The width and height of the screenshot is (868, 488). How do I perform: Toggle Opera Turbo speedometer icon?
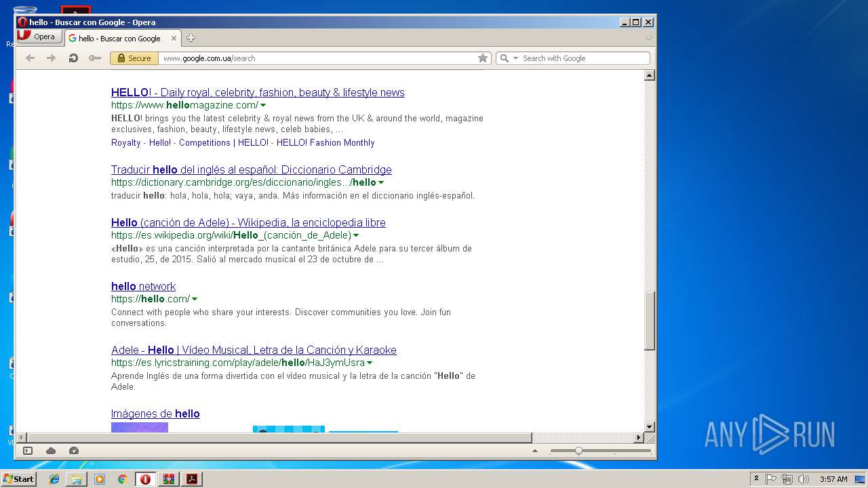click(x=74, y=451)
